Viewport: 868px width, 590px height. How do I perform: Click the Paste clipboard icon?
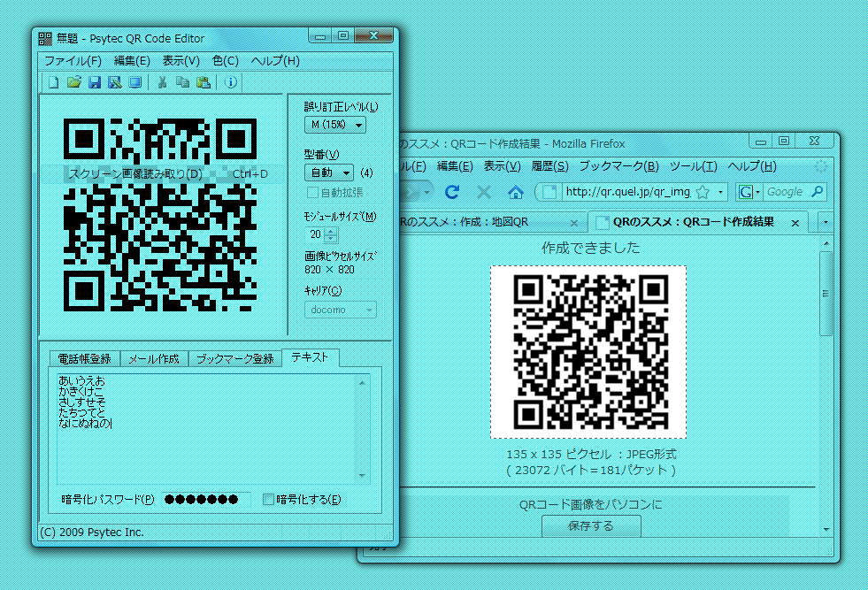tap(204, 82)
